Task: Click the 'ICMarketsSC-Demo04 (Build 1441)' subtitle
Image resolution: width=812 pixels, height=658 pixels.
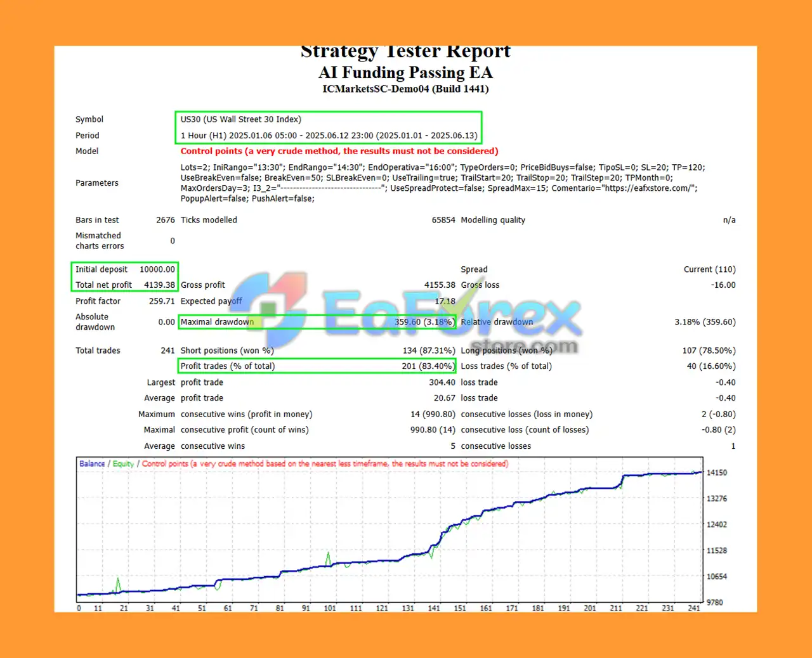Action: (405, 89)
